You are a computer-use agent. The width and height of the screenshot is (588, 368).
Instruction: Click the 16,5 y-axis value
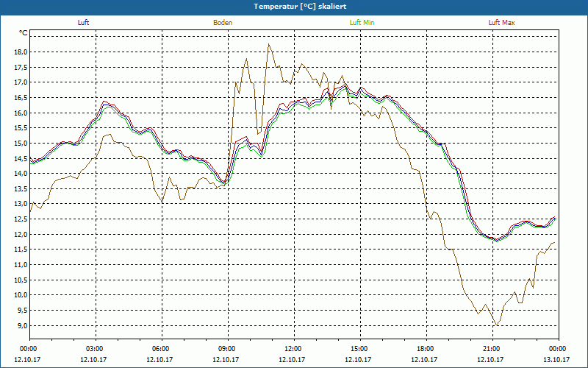pyautogui.click(x=21, y=98)
